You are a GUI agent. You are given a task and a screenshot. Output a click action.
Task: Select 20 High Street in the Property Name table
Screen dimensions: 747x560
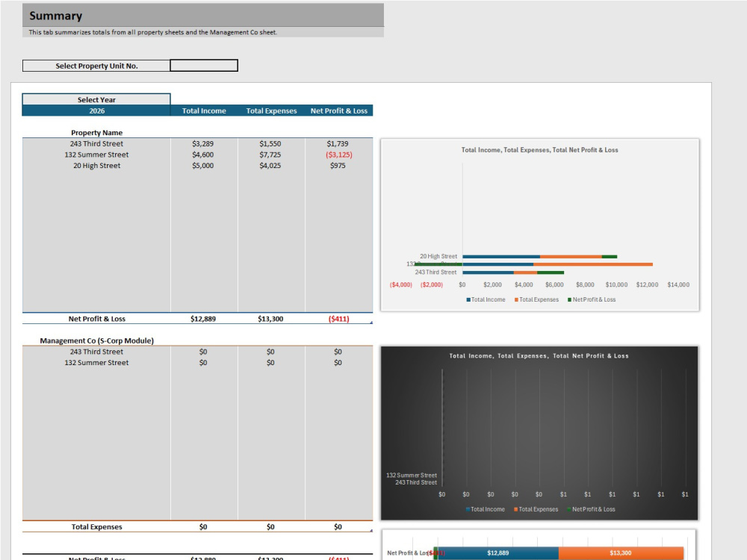click(x=96, y=165)
